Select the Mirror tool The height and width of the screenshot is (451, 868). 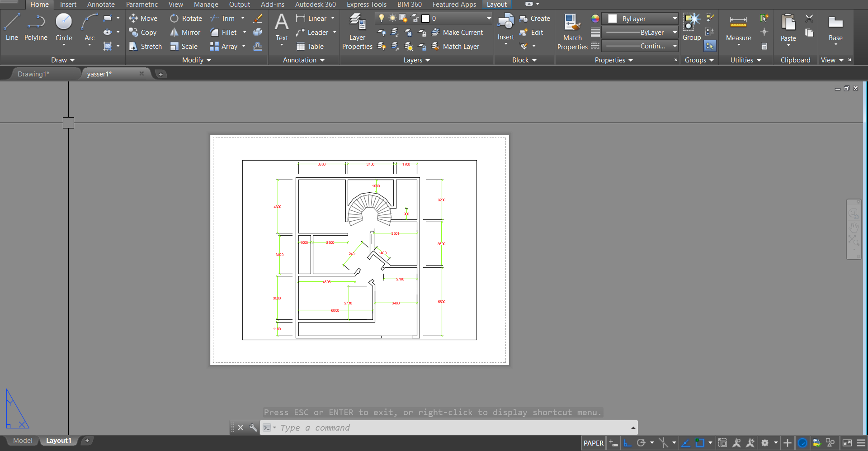(x=185, y=32)
